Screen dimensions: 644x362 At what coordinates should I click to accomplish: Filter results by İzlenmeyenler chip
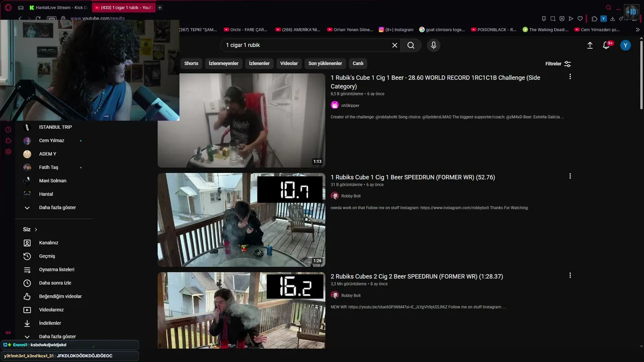pos(224,63)
